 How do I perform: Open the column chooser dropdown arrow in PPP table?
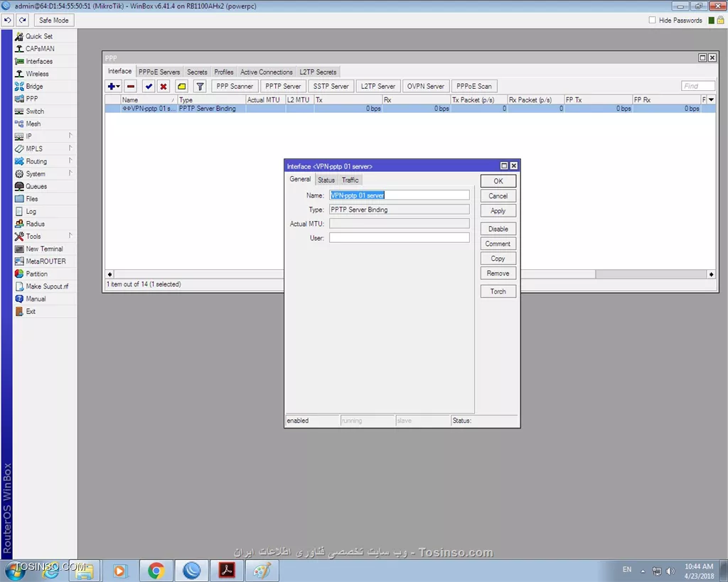[711, 99]
